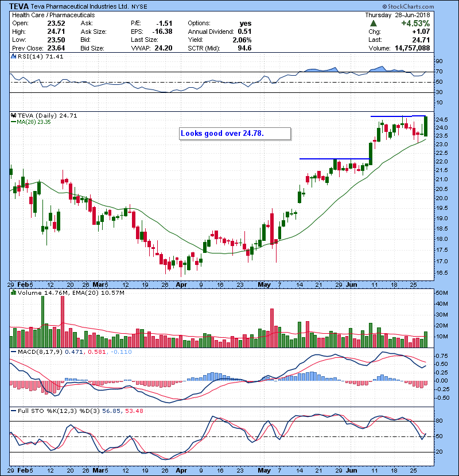Screen dimensions: 459x476
Task: Click the SCTR (Mid) value 94.6
Action: click(x=244, y=48)
